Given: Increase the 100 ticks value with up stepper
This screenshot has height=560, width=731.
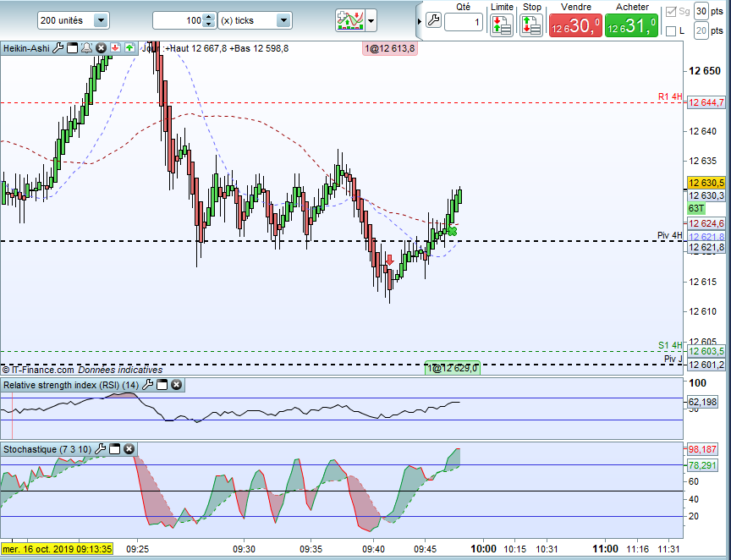Looking at the screenshot, I should 209,17.
